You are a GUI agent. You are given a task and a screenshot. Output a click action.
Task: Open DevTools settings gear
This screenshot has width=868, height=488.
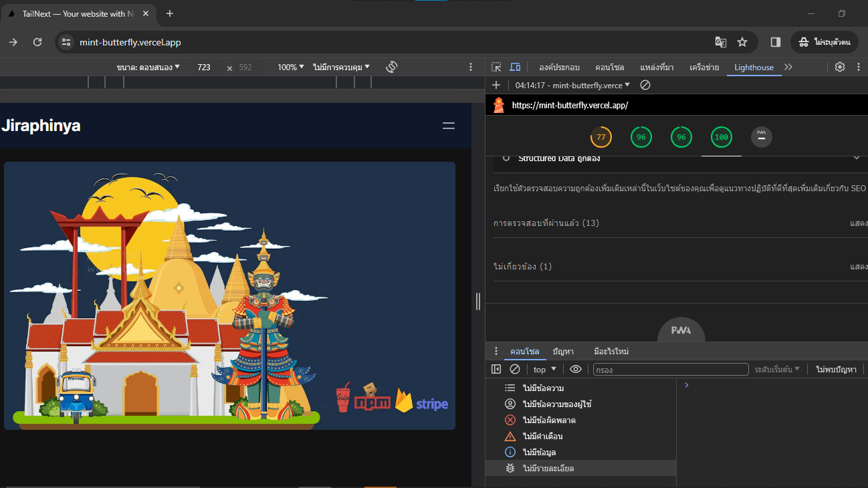(840, 67)
